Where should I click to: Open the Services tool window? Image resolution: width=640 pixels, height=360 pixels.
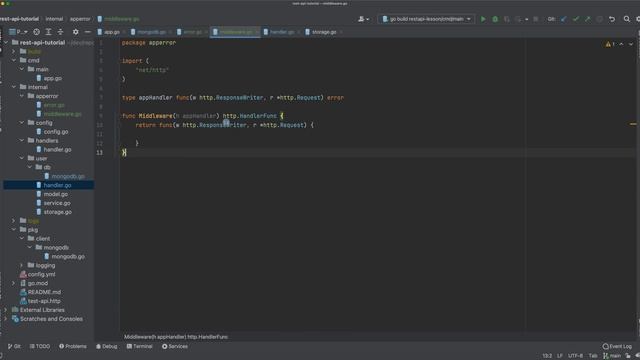click(175, 346)
